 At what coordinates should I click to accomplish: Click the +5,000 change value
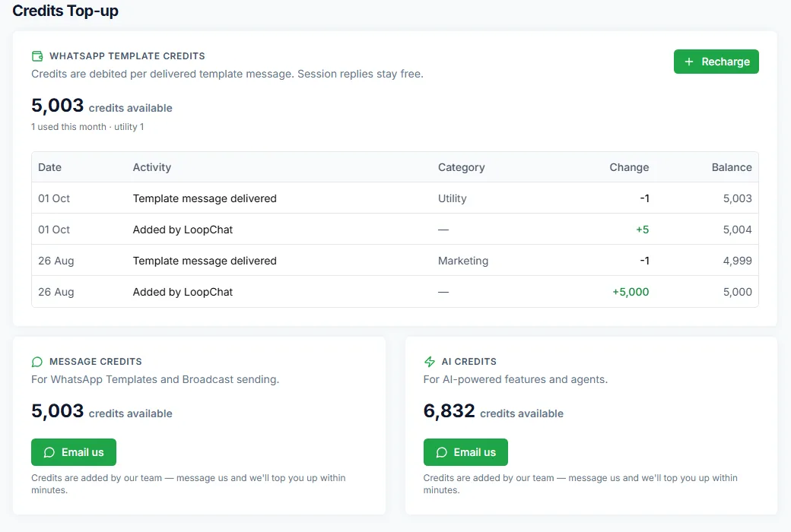pyautogui.click(x=631, y=292)
